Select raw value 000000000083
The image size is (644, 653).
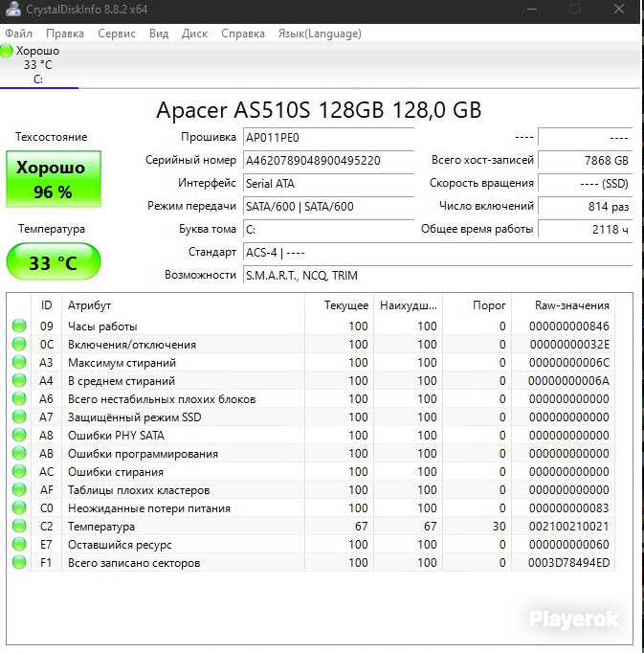point(569,508)
